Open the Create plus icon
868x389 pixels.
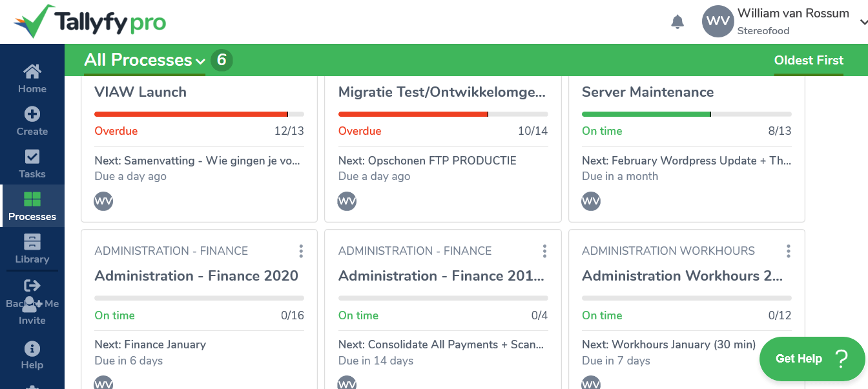coord(32,114)
